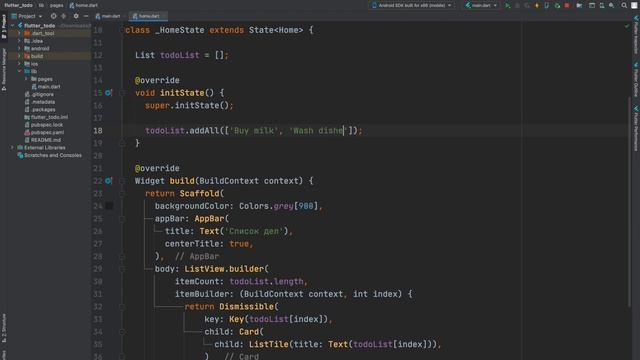
Task: Open the main.dart run configuration dropdown
Action: point(482,6)
